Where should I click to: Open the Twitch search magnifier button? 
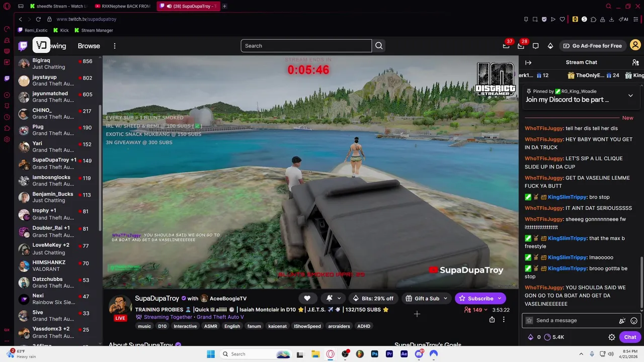click(x=379, y=46)
